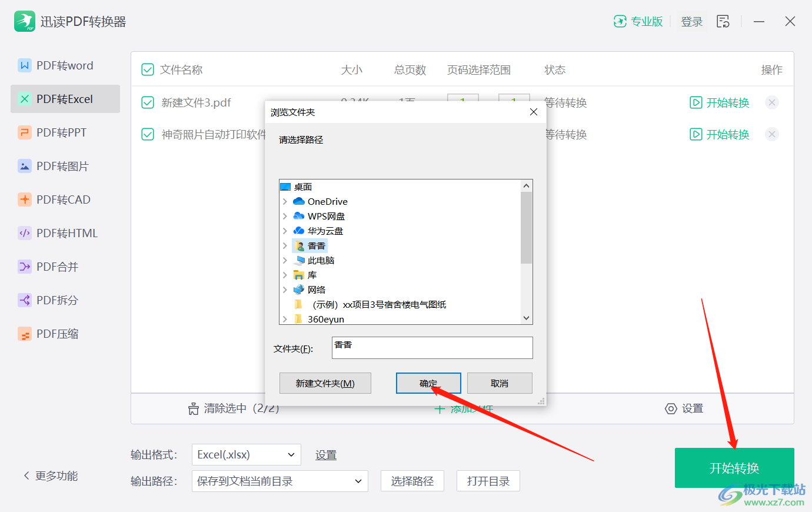Click the 网络 network icon
This screenshot has width=812, height=512.
tap(299, 290)
